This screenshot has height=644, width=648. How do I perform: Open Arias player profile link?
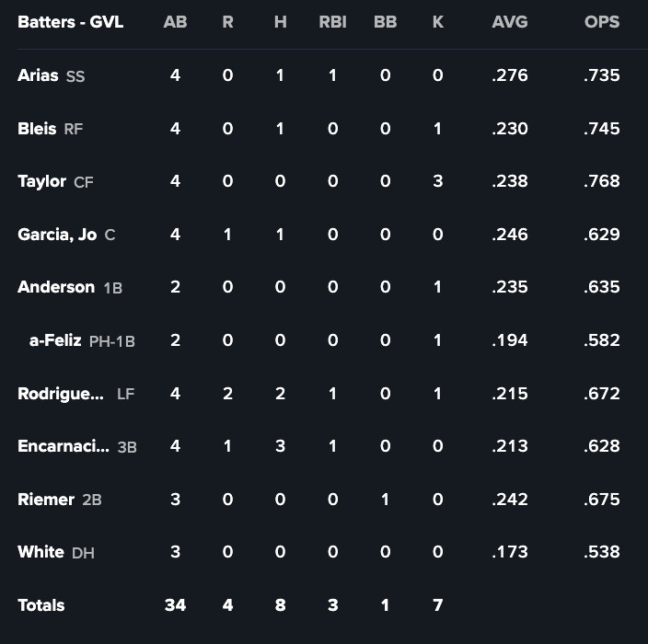point(38,75)
